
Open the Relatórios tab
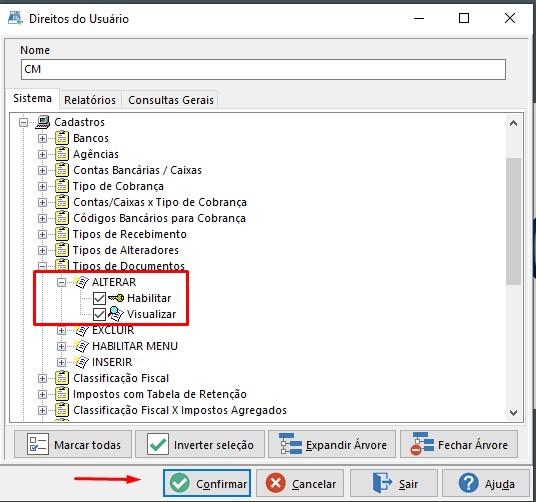pyautogui.click(x=90, y=100)
